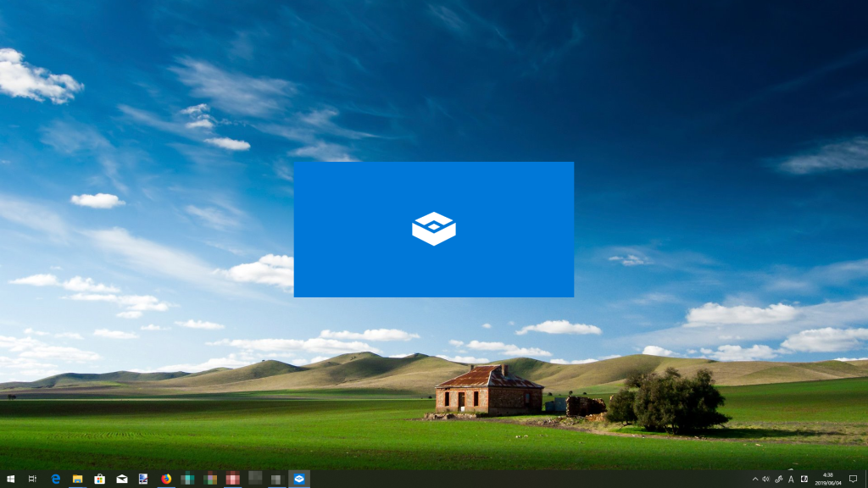The image size is (868, 488).
Task: Click the Windows Sandbox logo on the splash screen
Action: [x=434, y=229]
